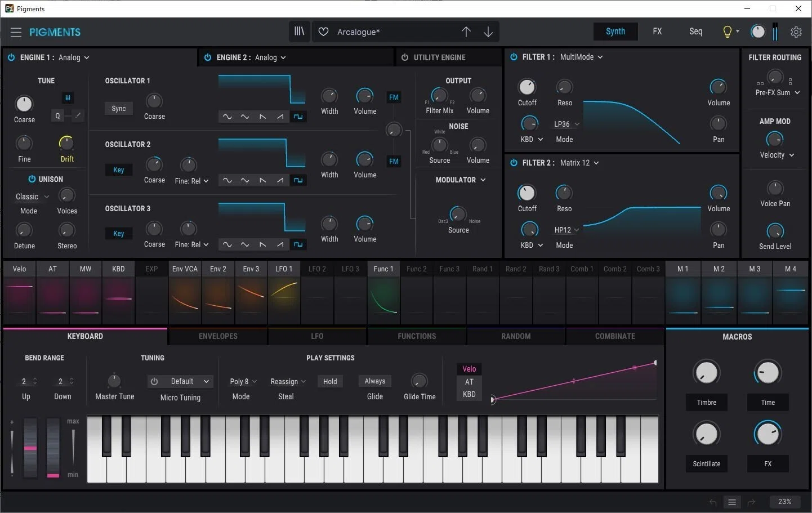Enable the Utility Engine power button
This screenshot has height=513, width=812.
click(404, 57)
